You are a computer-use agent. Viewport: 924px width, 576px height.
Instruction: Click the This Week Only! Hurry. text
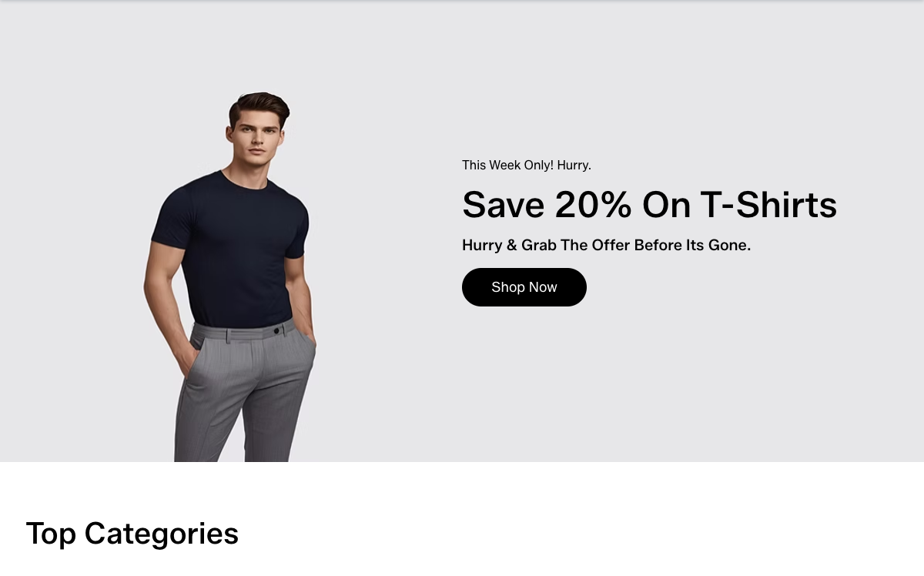tap(527, 165)
